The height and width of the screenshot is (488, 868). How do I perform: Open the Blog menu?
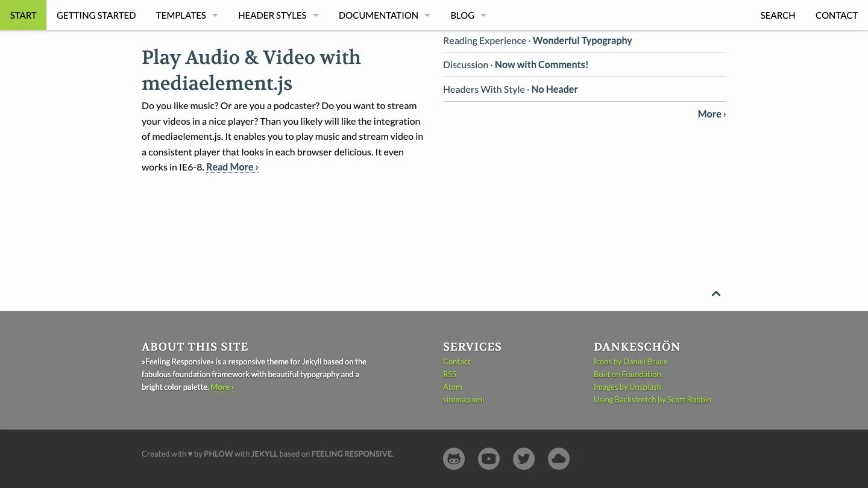[462, 15]
